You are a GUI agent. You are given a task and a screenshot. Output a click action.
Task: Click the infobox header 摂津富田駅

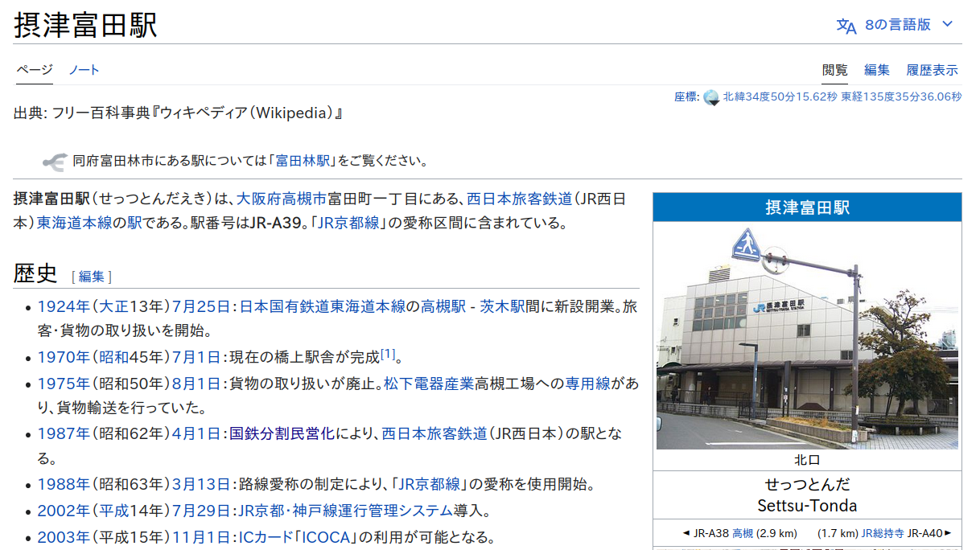(x=807, y=207)
